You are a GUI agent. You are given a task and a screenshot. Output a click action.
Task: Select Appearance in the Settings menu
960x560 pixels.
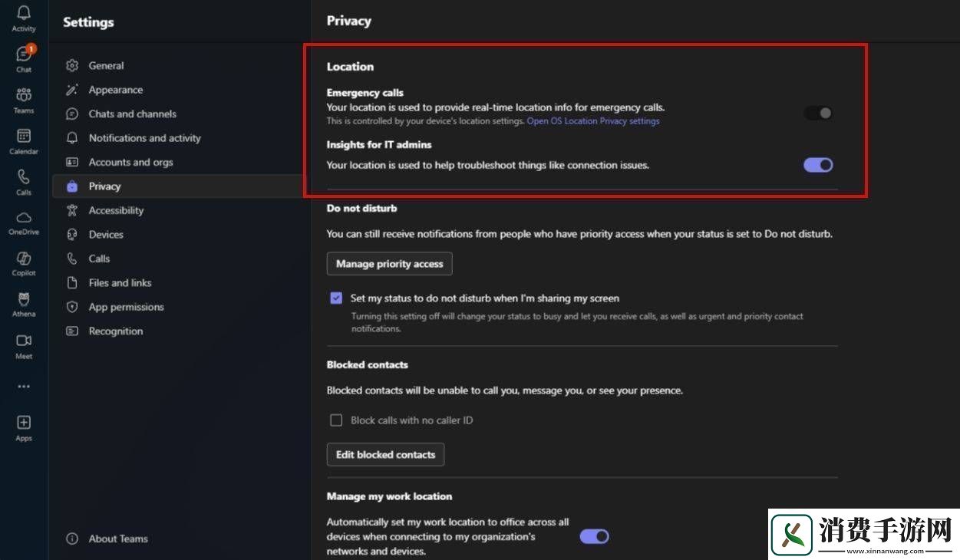point(115,90)
